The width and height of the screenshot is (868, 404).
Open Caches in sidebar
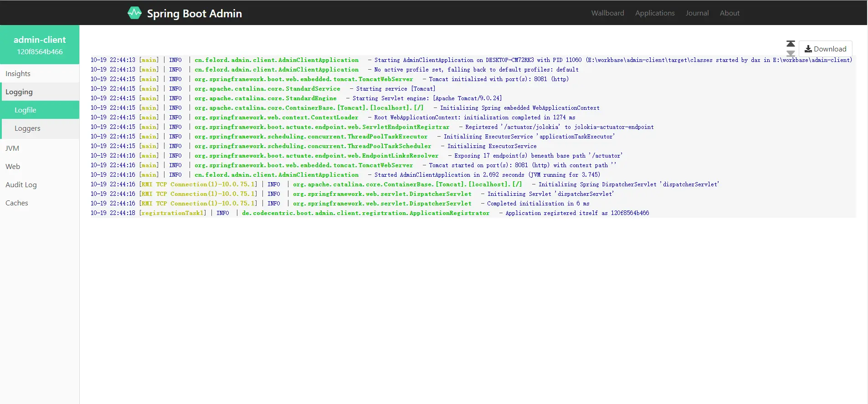tap(40, 203)
